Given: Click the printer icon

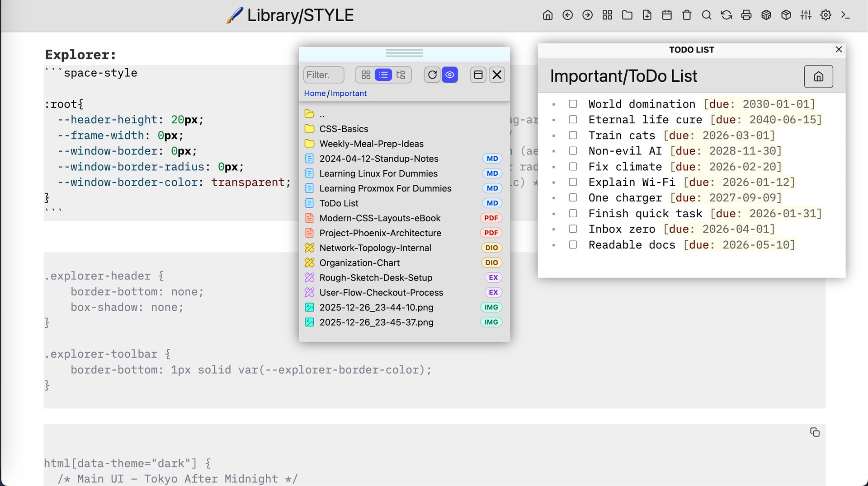Looking at the screenshot, I should pyautogui.click(x=746, y=15).
